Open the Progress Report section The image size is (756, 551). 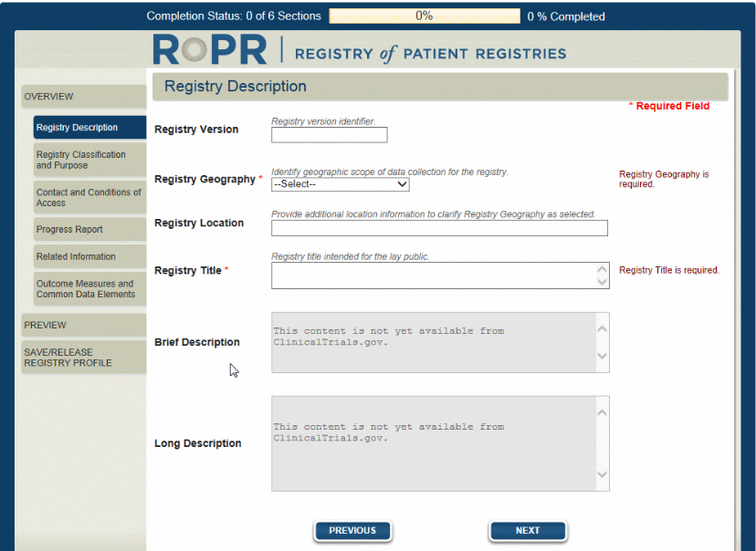click(89, 229)
